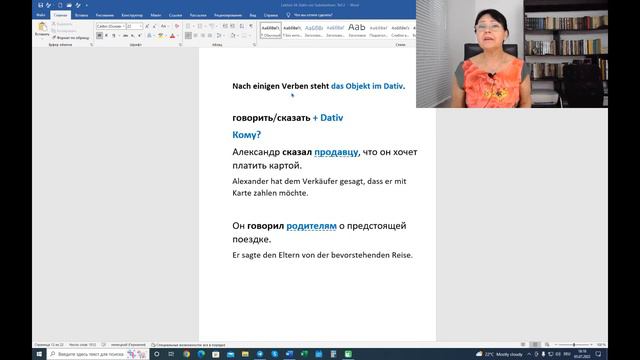Switch to the Рецензирование ribbon tab
This screenshot has width=640, height=360.
coord(228,15)
